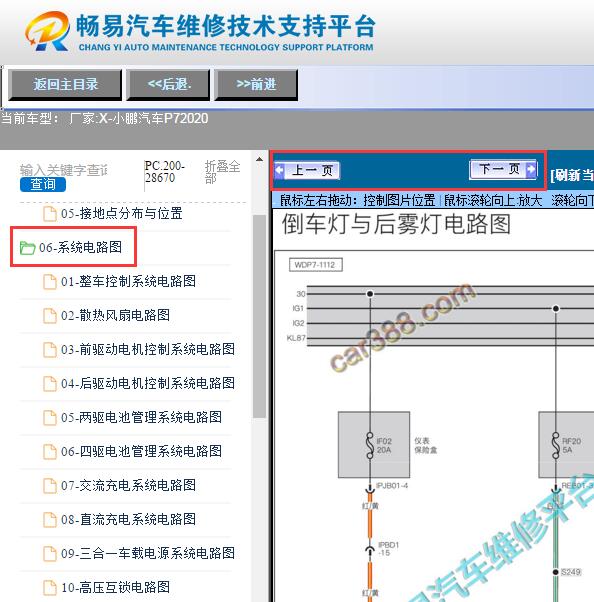The width and height of the screenshot is (594, 602).
Task: Click the document icon beside 08-直流充电系统电路图
Action: 50,520
